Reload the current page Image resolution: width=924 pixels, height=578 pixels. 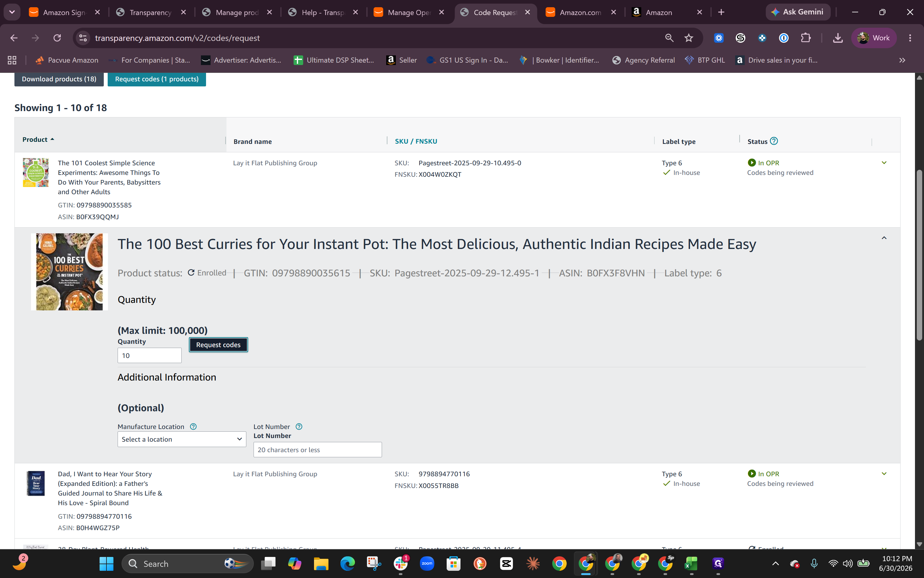tap(57, 38)
